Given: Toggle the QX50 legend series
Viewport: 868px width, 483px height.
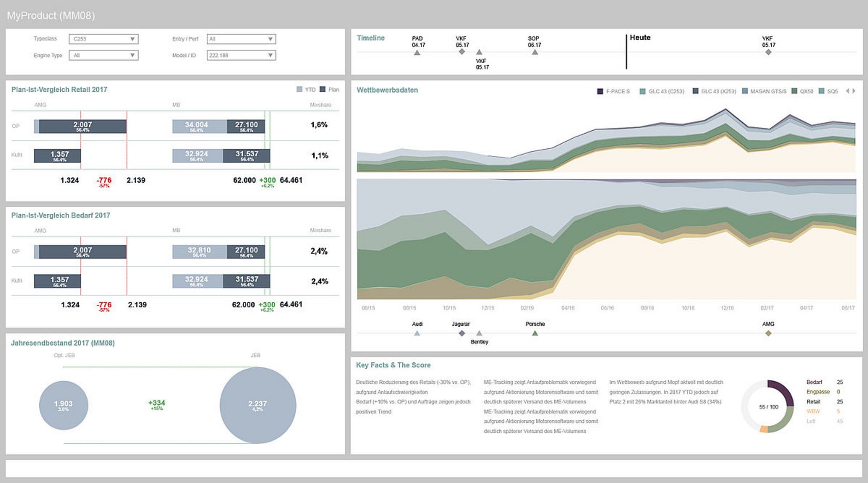Looking at the screenshot, I should pyautogui.click(x=802, y=91).
